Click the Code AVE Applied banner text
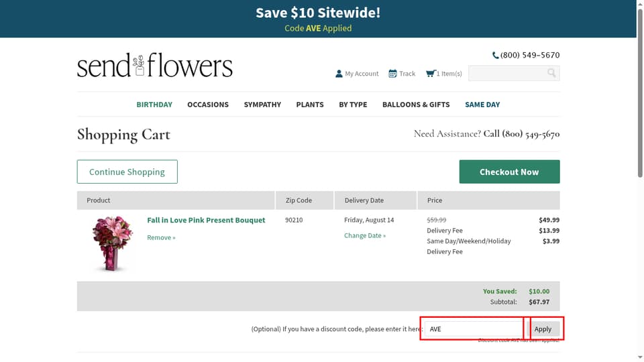 318,28
